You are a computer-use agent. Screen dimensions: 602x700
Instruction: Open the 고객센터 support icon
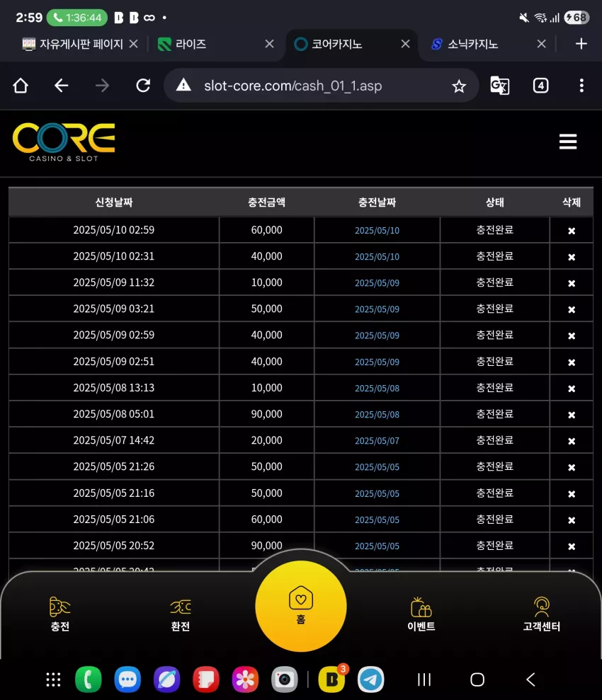pyautogui.click(x=541, y=614)
